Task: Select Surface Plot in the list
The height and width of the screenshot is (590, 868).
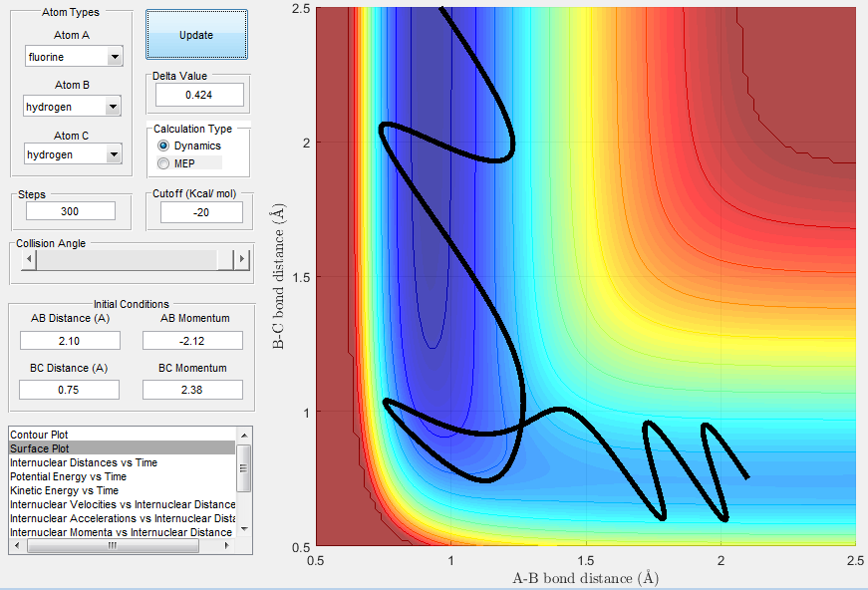Action: click(x=123, y=448)
